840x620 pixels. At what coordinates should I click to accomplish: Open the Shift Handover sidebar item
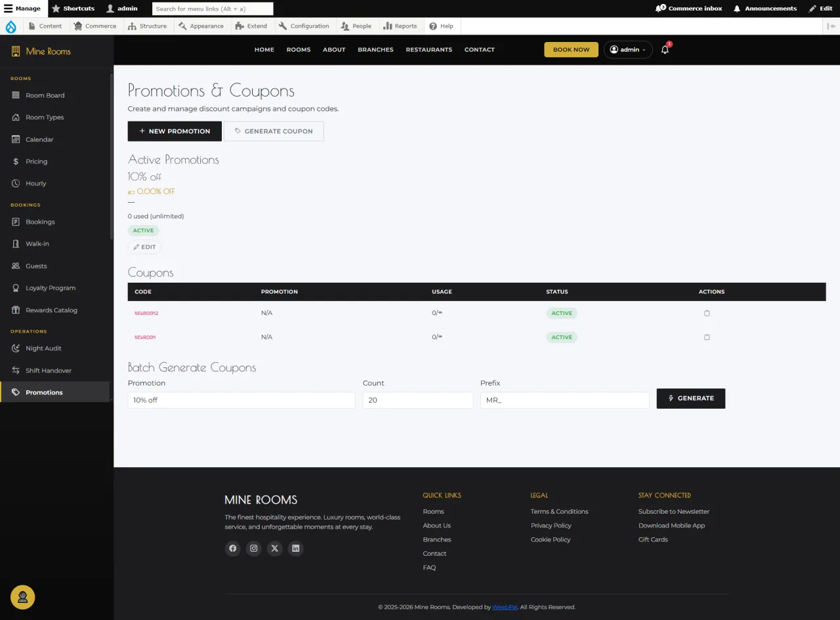(55, 371)
